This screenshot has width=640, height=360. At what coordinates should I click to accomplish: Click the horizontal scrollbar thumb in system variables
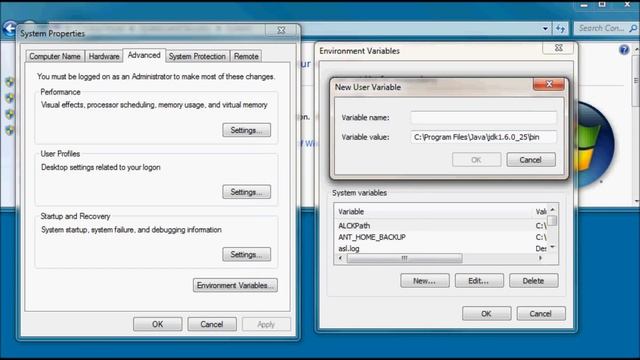(404, 258)
